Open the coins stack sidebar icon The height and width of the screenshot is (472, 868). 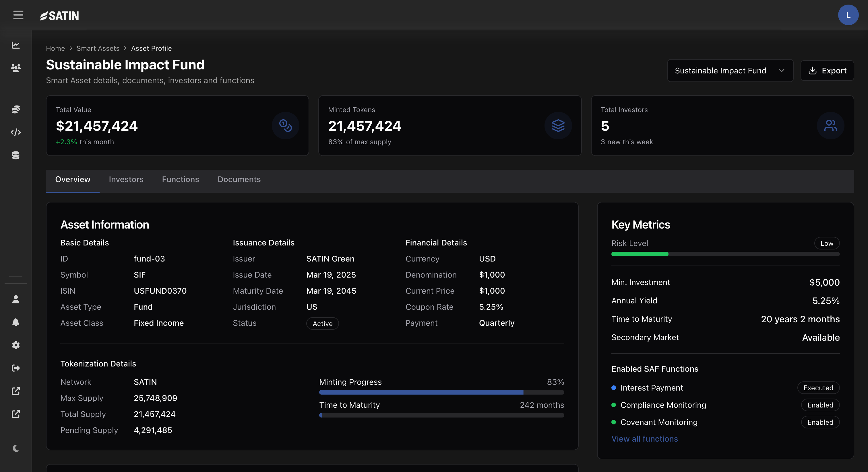click(x=16, y=110)
